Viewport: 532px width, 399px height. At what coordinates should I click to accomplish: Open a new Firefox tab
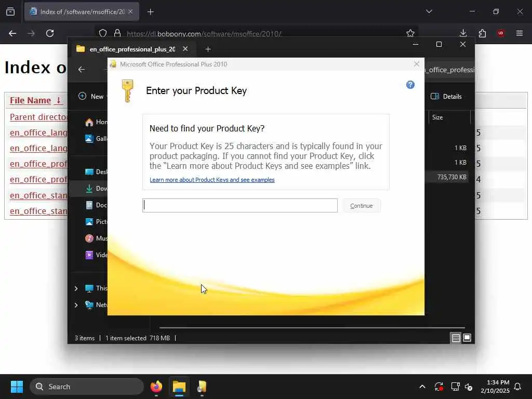click(150, 12)
